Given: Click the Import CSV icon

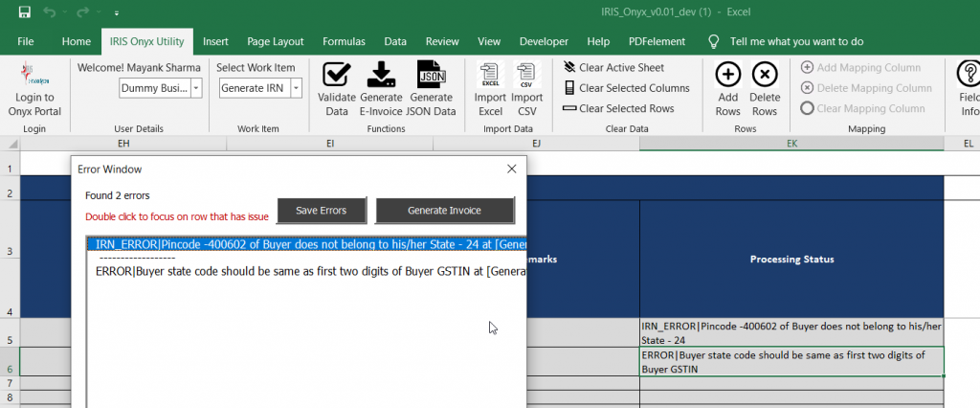Looking at the screenshot, I should tap(526, 75).
